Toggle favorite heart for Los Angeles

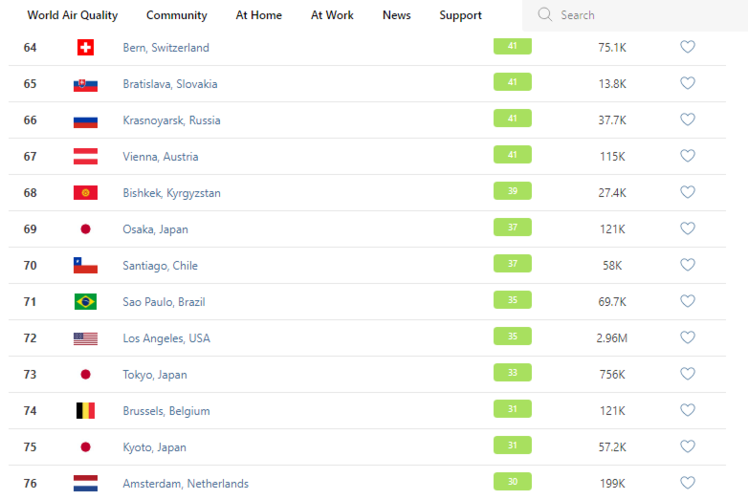pos(687,338)
